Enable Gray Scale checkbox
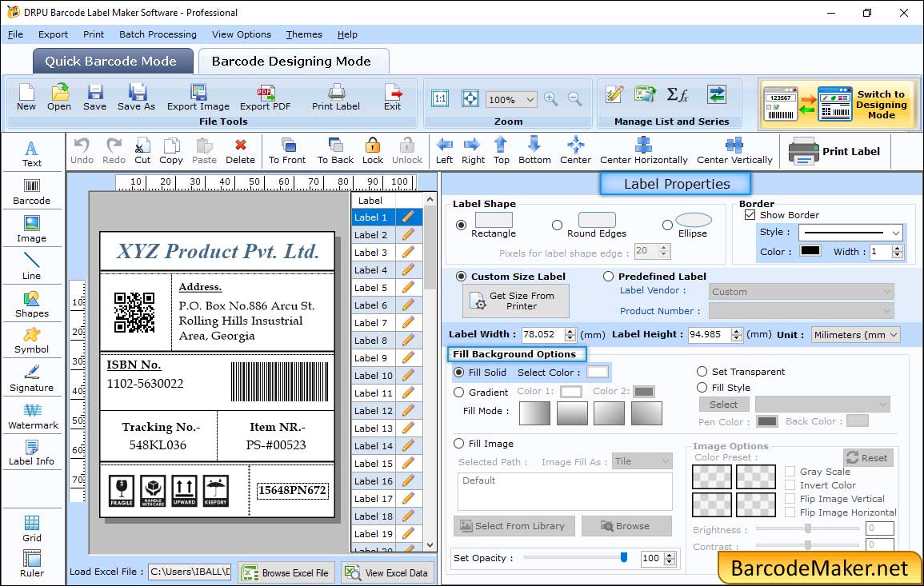Screen dimensions: 924x586 tap(790, 472)
